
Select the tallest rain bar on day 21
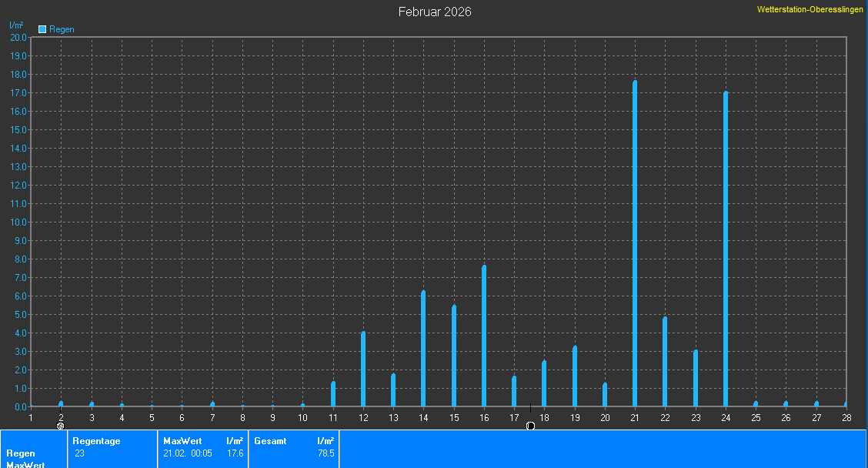coord(635,243)
